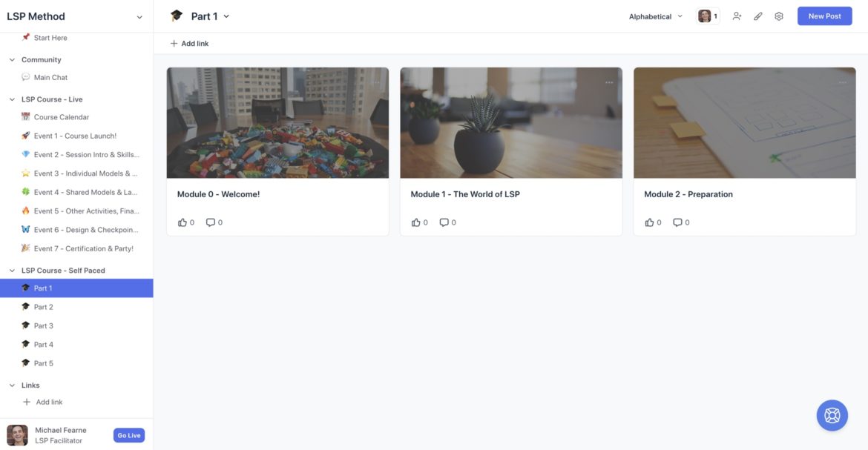Open more options on Module 0 card
Viewport: 868px width, 450px height.
coord(376,82)
